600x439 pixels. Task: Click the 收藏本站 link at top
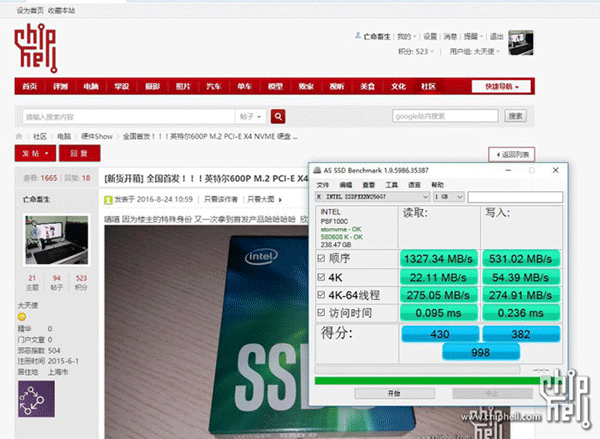[x=61, y=11]
